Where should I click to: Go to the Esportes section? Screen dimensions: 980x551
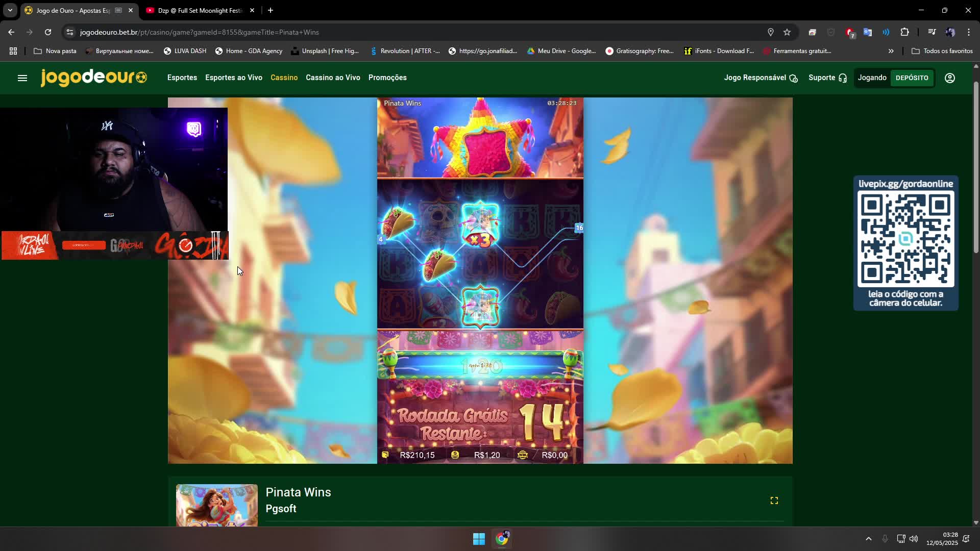[x=182, y=78]
